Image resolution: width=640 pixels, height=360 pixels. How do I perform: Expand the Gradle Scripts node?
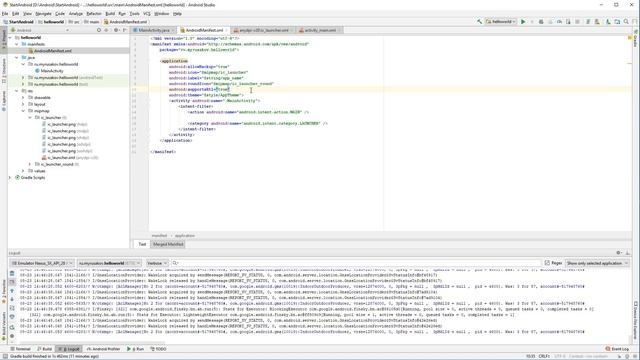pos(10,178)
